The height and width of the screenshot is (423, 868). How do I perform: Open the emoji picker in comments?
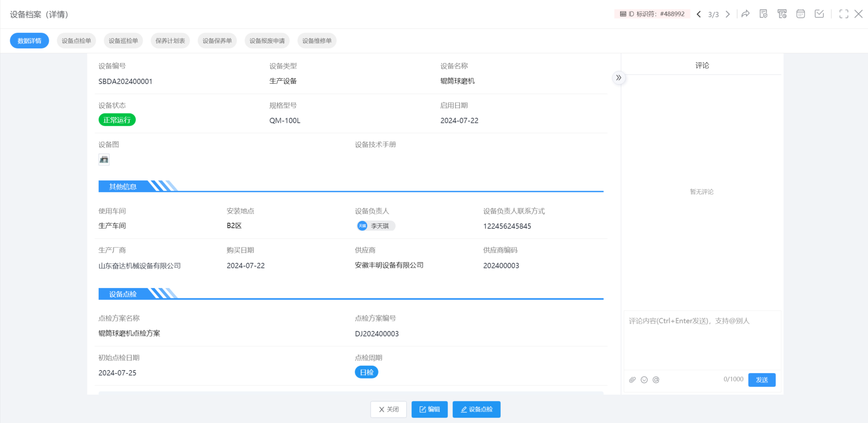coord(644,380)
